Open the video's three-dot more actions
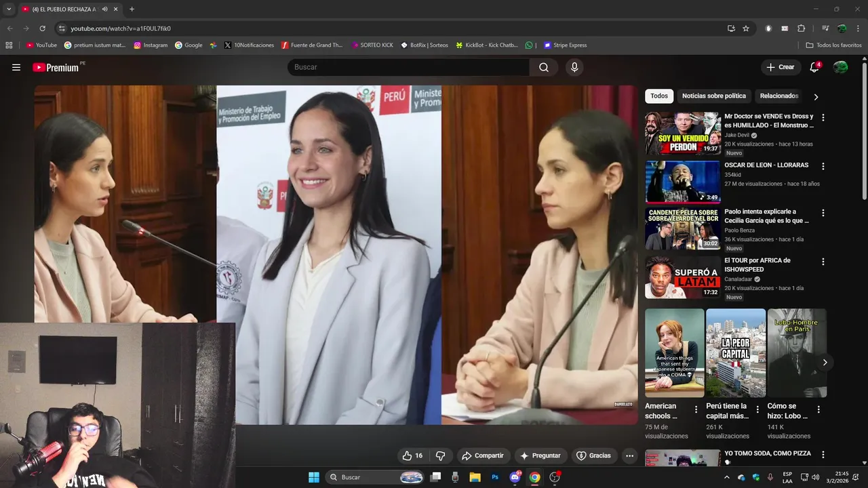The height and width of the screenshot is (488, 868). pos(629,455)
